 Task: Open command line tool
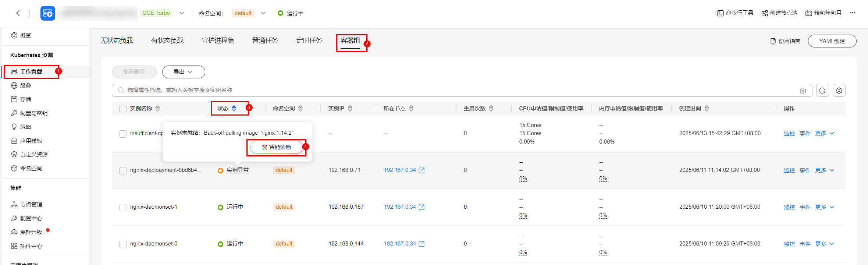point(735,13)
